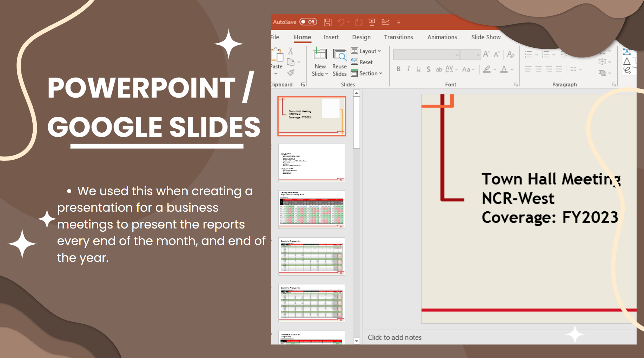Click the Convert to SmartArt icon
The image size is (644, 358).
(603, 73)
